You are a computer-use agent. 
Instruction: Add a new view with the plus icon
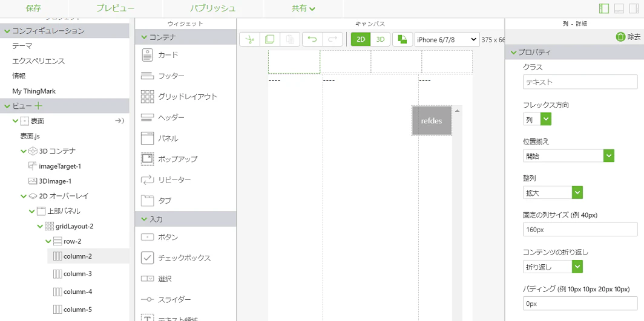39,106
